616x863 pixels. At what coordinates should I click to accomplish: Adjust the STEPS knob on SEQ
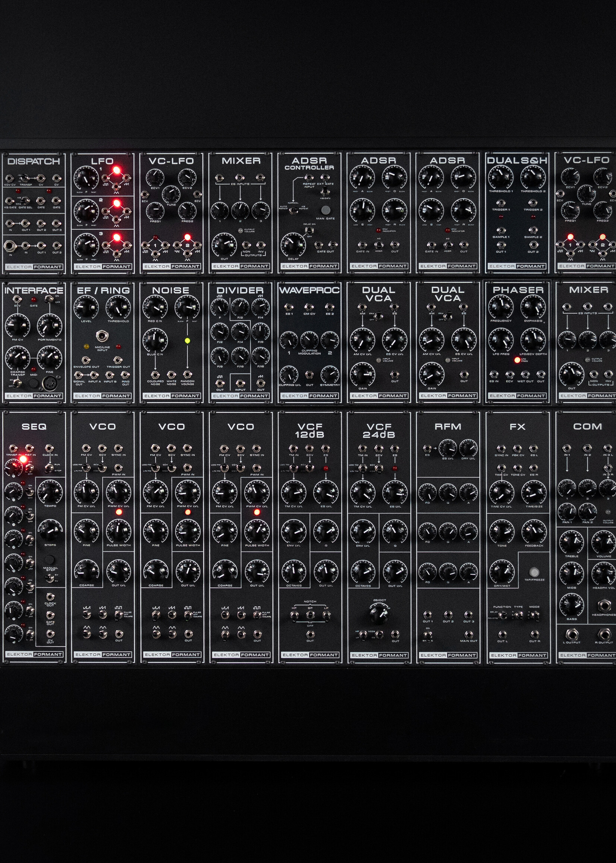[50, 531]
